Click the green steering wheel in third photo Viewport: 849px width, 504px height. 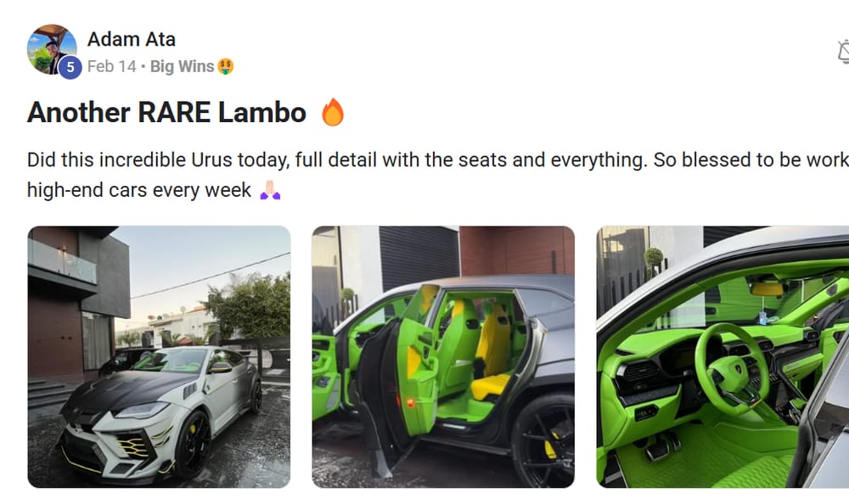(x=733, y=369)
